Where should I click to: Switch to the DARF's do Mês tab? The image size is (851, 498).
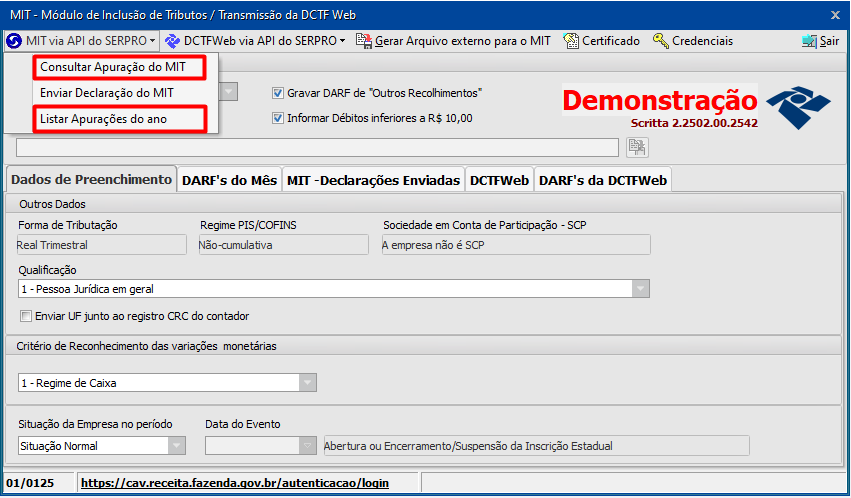[229, 180]
